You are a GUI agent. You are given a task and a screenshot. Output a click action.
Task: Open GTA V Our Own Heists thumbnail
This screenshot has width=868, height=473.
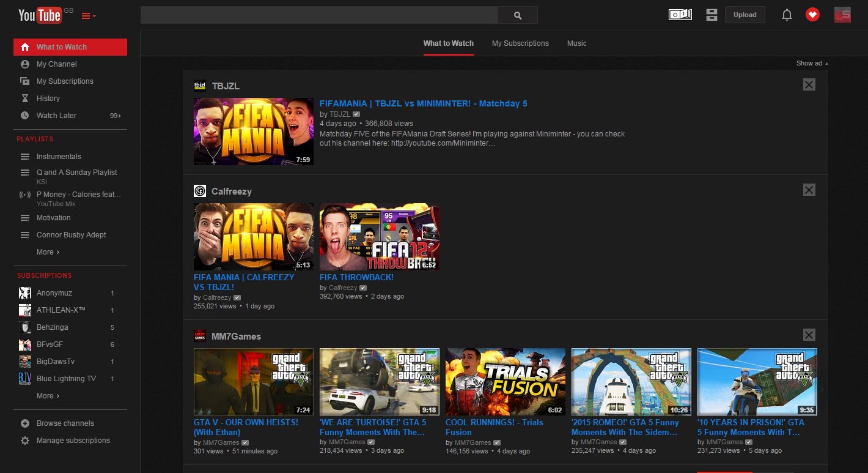point(254,382)
